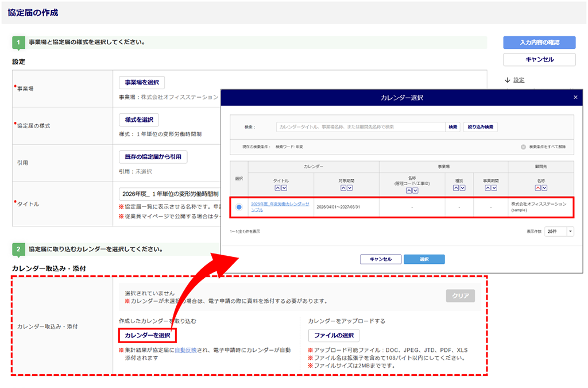Viewport: 588px width, 388px height.
Task: Sort 事業期間 column descending
Action: click(x=494, y=188)
